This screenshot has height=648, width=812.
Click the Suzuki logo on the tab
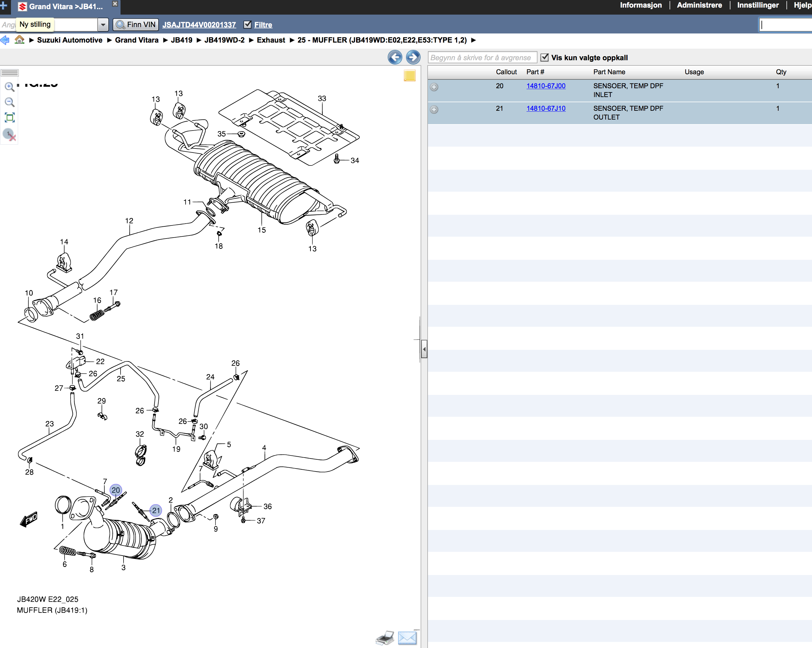(23, 6)
